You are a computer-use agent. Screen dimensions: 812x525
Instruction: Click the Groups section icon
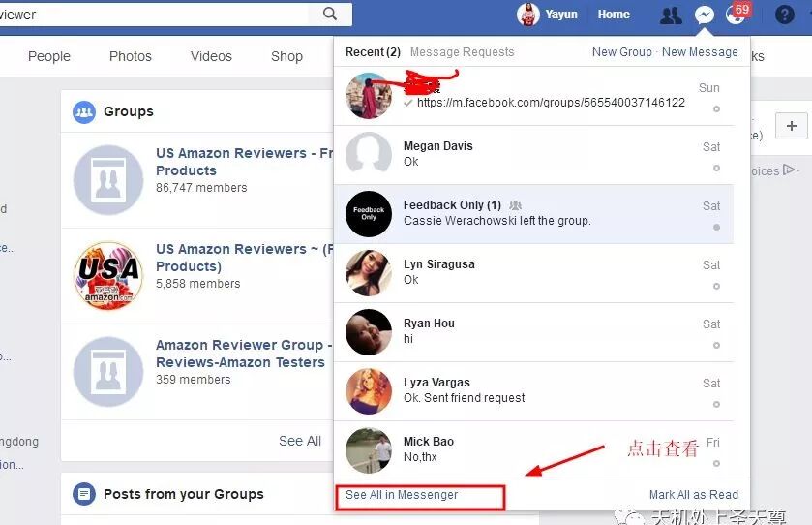pos(84,111)
